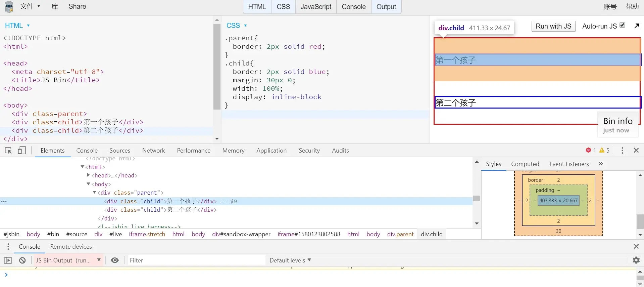
Task: Click the Styles pane scrollbar thumb
Action: coord(640,221)
